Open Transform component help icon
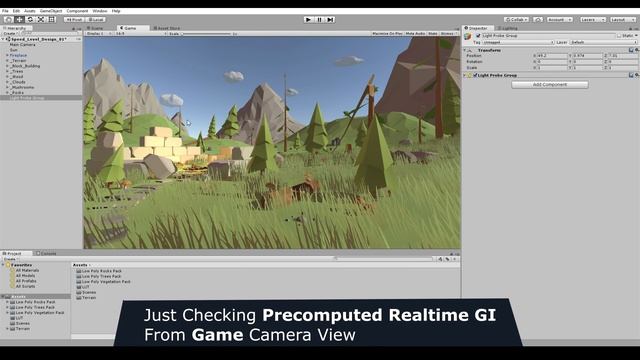The height and width of the screenshot is (360, 640). [x=631, y=50]
